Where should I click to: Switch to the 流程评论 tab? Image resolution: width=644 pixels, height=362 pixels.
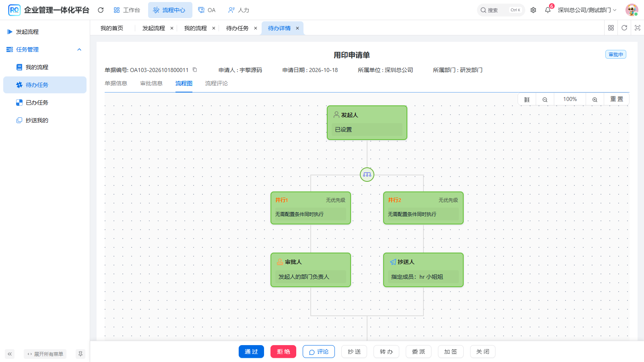217,83
